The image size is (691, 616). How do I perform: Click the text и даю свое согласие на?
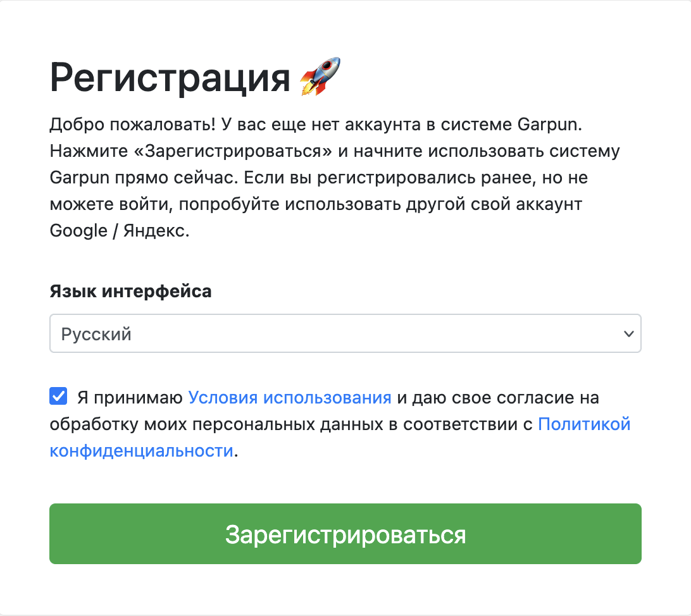(498, 398)
